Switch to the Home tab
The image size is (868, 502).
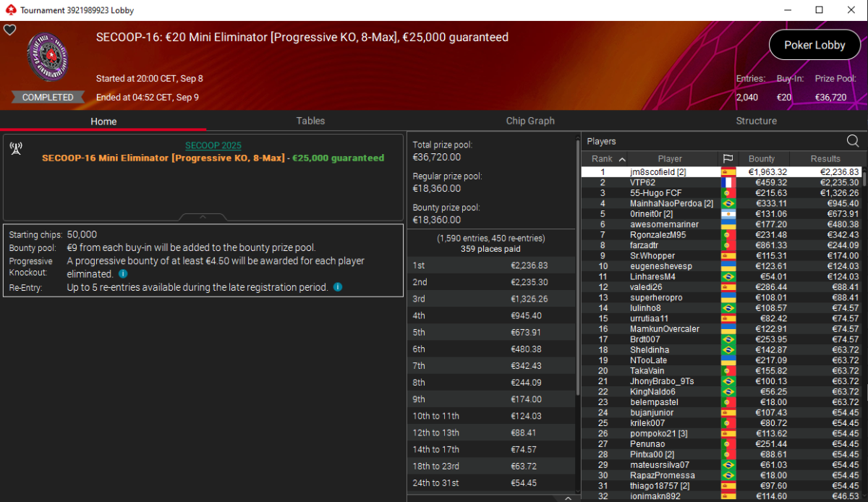pos(103,121)
